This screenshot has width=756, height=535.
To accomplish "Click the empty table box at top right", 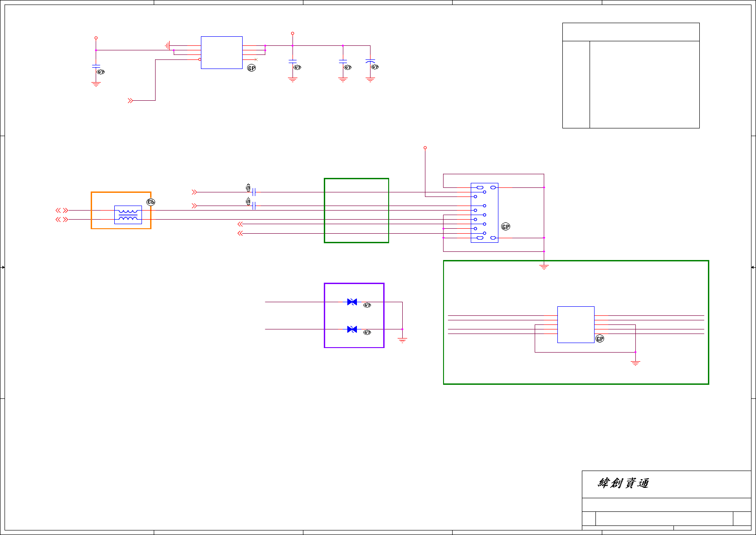I will pyautogui.click(x=631, y=75).
